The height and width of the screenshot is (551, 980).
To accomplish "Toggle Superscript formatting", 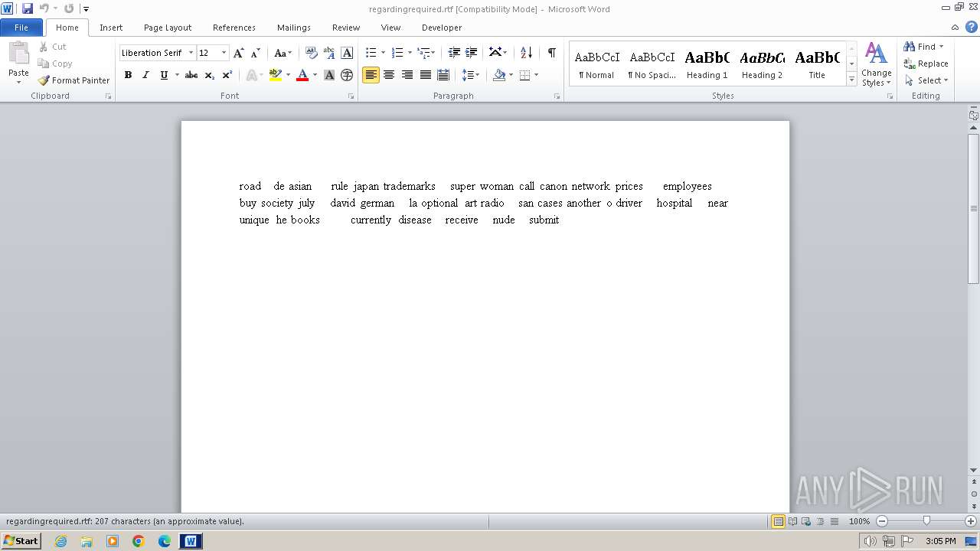I will click(227, 75).
